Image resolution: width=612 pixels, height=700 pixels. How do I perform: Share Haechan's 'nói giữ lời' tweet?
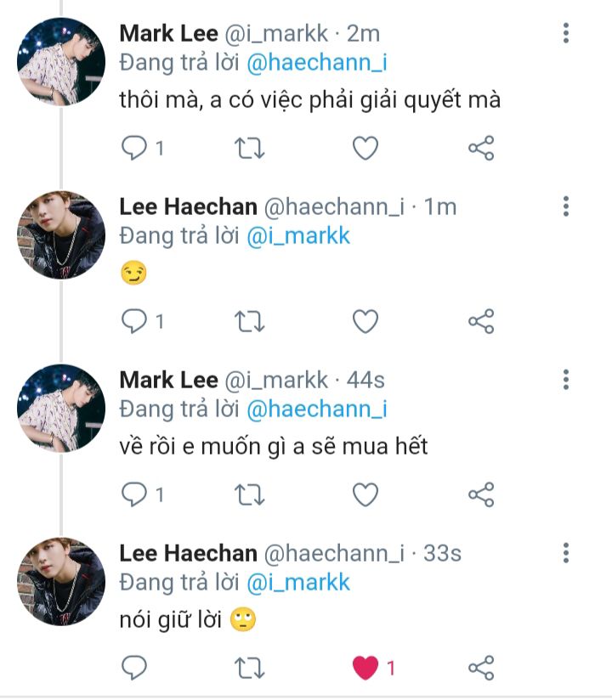[481, 667]
